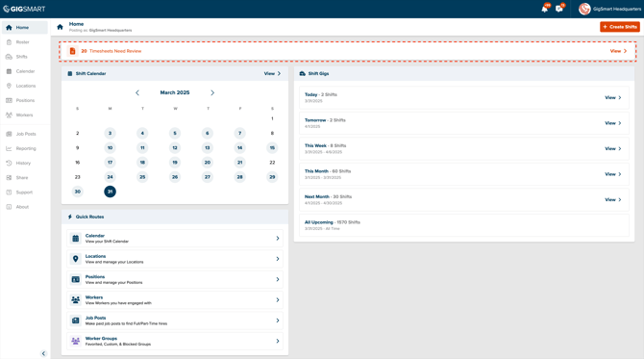Select March 20 on the calendar

[x=208, y=163]
